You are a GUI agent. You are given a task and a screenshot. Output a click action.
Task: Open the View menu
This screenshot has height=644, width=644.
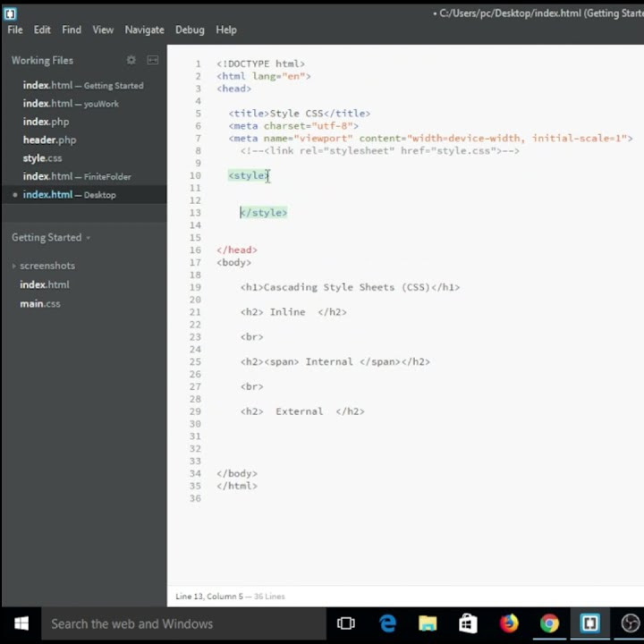[103, 30]
